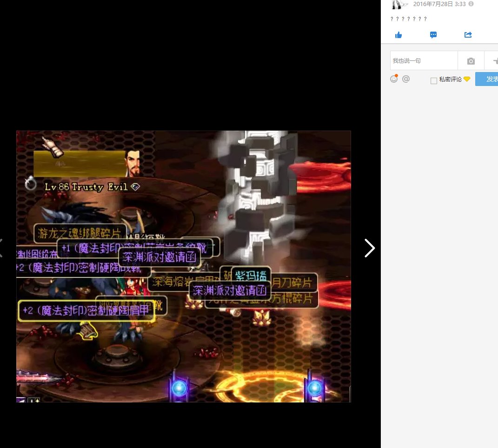Open comments via the speech bubble icon
498x448 pixels.
click(x=433, y=35)
